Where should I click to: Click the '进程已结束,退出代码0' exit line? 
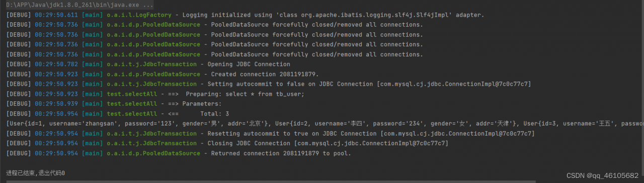point(35,173)
